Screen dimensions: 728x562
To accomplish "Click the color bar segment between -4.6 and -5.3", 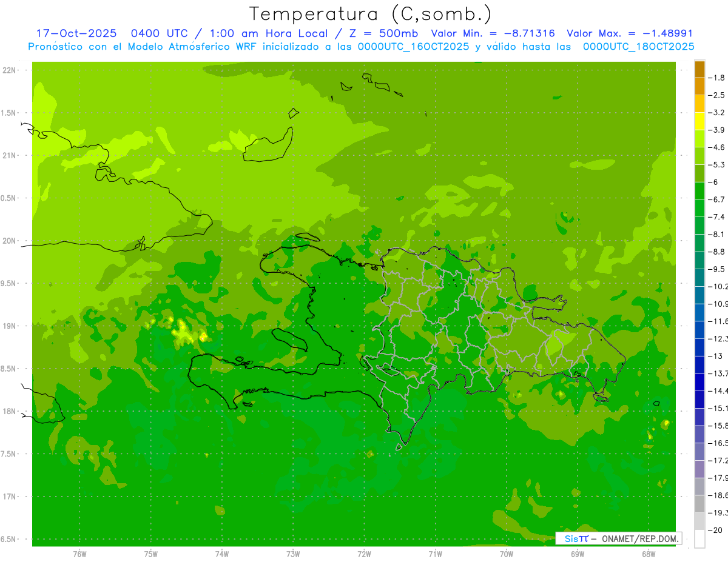I will pos(699,156).
